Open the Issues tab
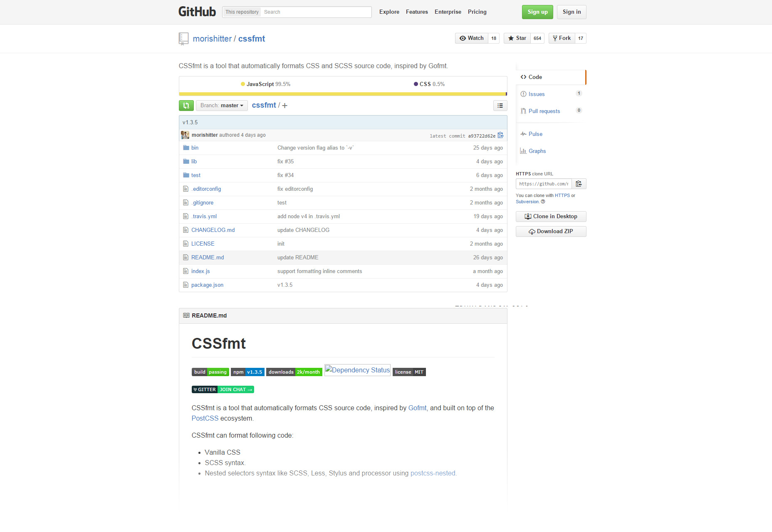 pyautogui.click(x=551, y=94)
